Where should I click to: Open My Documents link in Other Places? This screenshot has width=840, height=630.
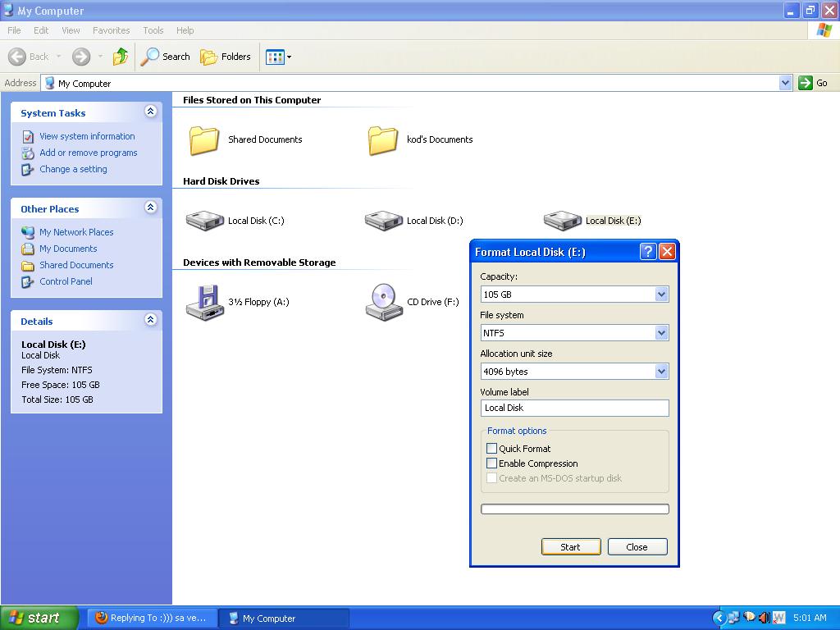click(68, 249)
